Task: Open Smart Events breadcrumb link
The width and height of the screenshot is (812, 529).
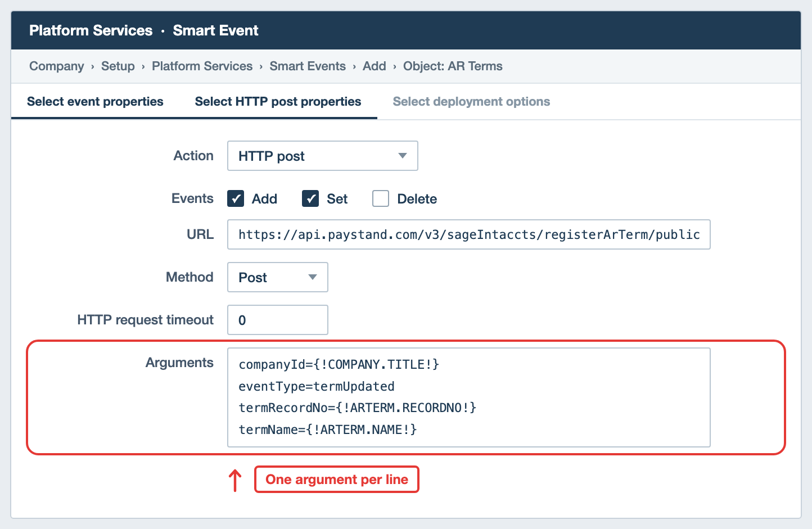Action: [308, 66]
